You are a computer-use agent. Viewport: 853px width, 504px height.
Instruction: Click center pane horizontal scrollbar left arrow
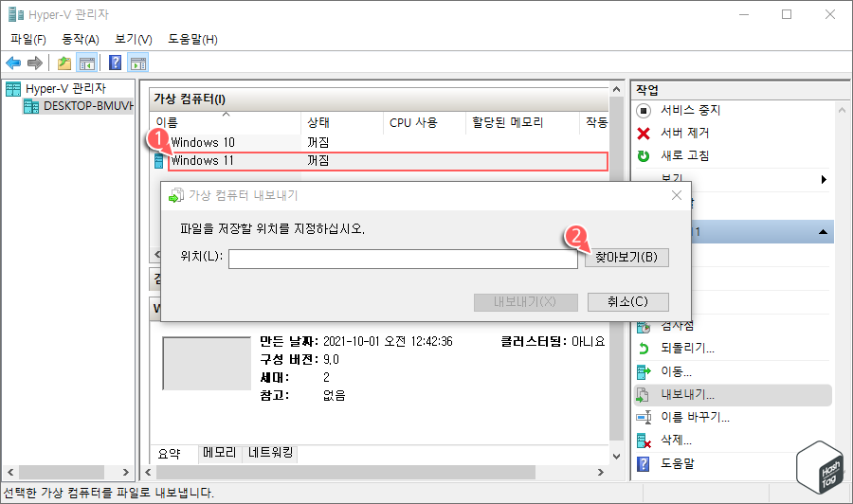[x=148, y=473]
